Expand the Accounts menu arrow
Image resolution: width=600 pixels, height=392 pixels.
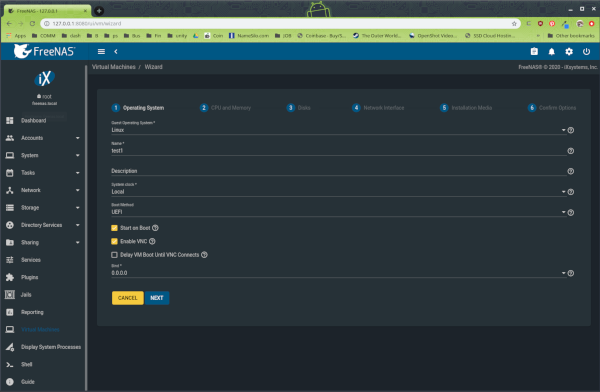click(x=78, y=138)
